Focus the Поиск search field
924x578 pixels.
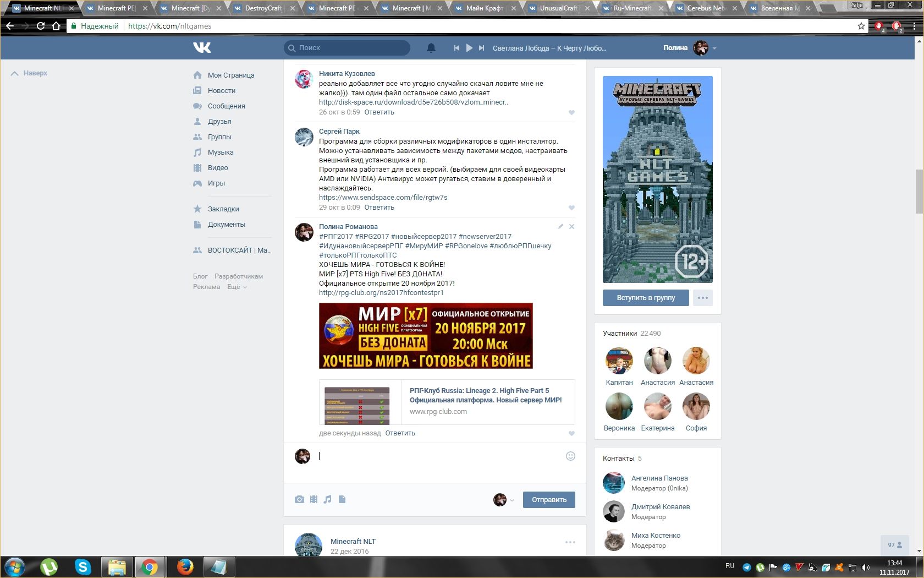347,48
